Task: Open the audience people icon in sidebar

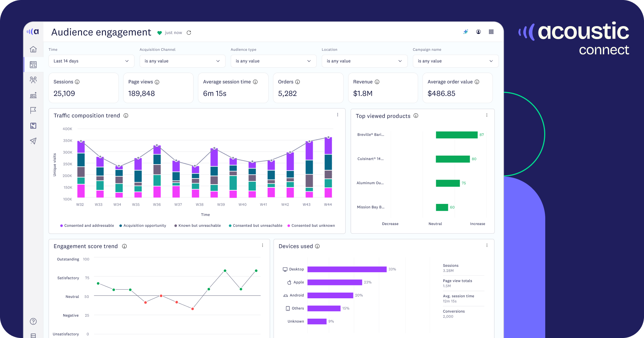Action: click(33, 80)
